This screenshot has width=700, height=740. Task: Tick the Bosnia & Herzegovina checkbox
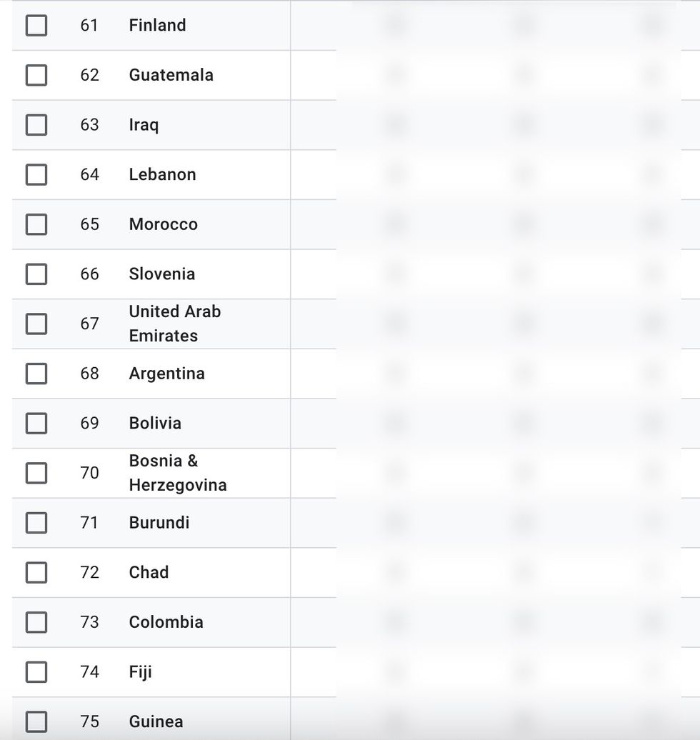pyautogui.click(x=36, y=473)
